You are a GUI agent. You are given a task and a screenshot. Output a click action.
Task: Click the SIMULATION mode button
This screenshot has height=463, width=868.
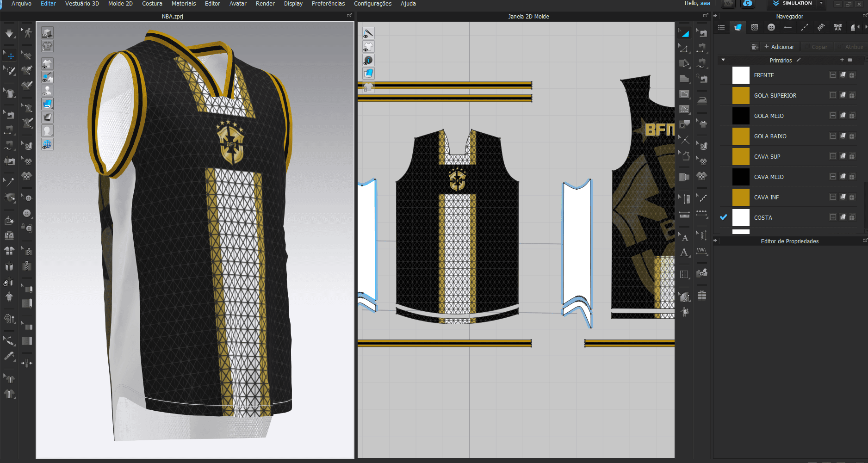click(793, 3)
